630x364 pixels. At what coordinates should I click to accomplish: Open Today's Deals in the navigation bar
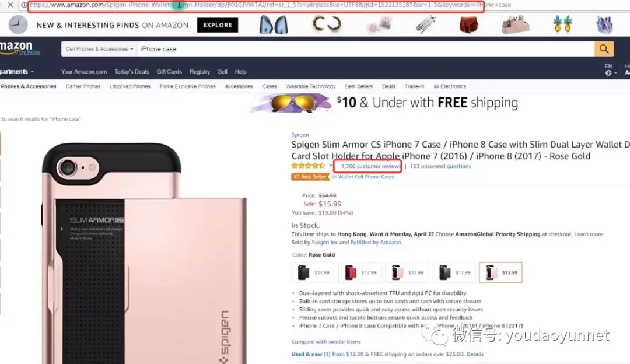pyautogui.click(x=132, y=72)
